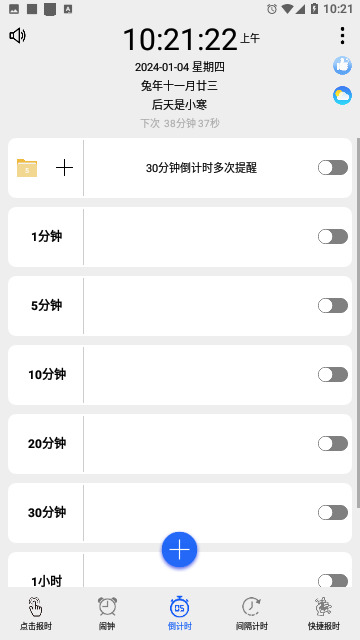Screen dimensions: 360x640
Task: Tap the speaker volume icon
Action: click(x=17, y=36)
